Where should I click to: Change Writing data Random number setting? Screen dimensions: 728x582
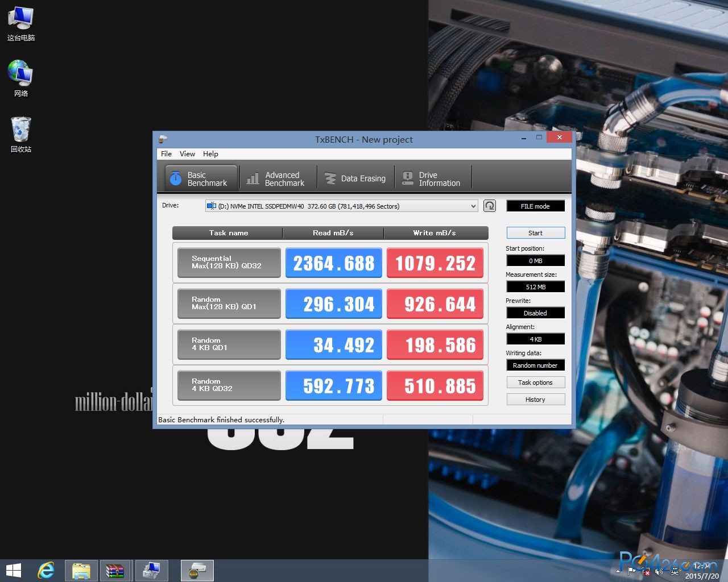535,365
